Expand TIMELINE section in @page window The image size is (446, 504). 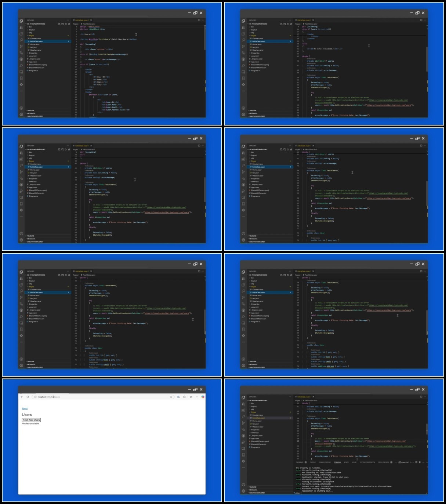48,110
